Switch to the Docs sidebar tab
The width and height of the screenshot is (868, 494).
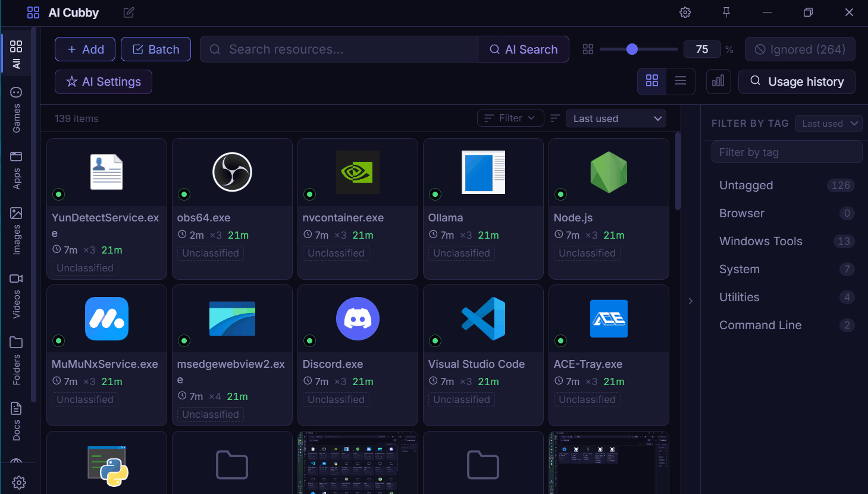pyautogui.click(x=16, y=421)
